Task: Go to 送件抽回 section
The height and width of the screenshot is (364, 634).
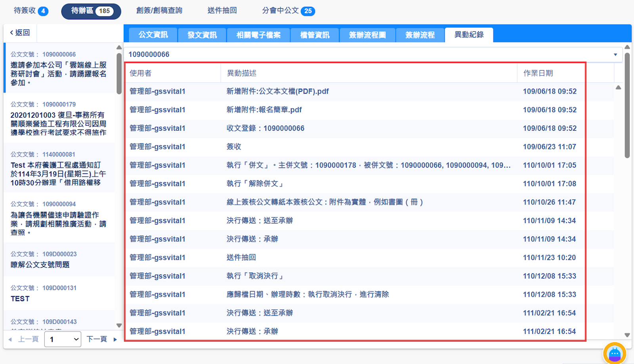Action: pyautogui.click(x=222, y=11)
